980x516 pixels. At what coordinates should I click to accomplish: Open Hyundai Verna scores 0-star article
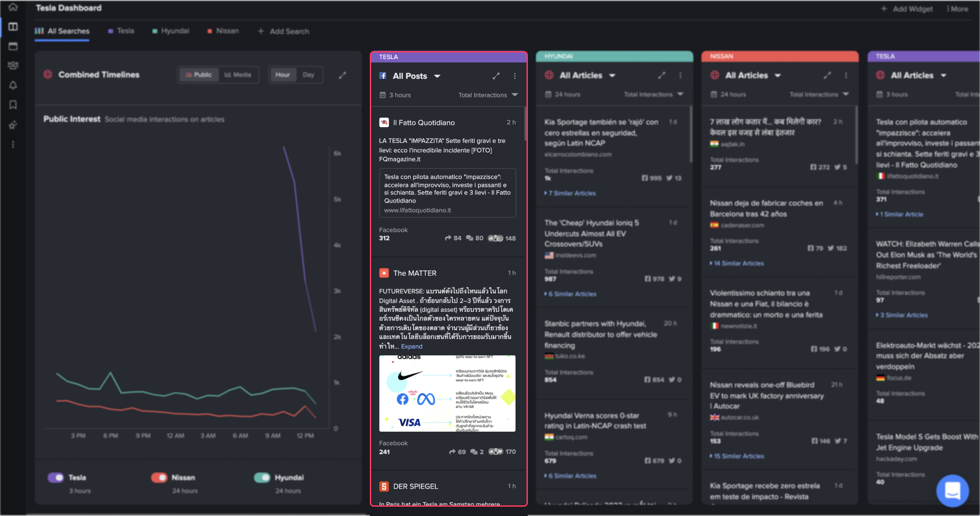[595, 420]
